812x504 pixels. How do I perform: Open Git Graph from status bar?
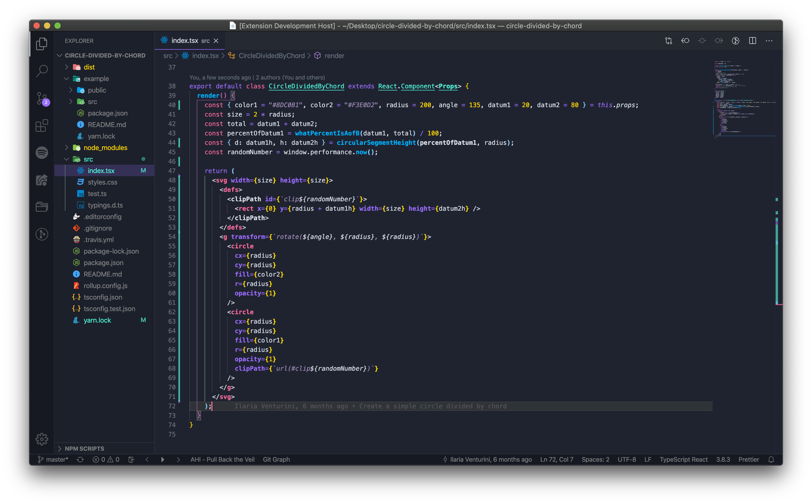coord(276,459)
